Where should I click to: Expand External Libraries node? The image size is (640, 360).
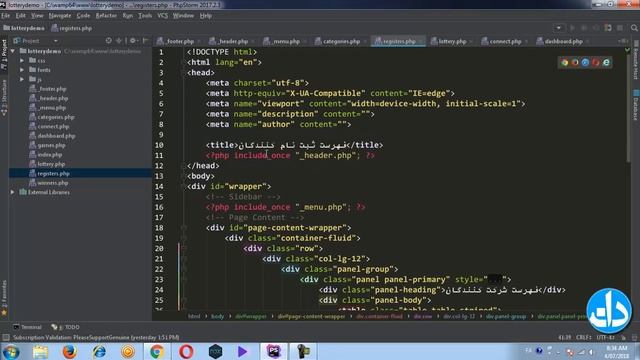click(x=13, y=192)
